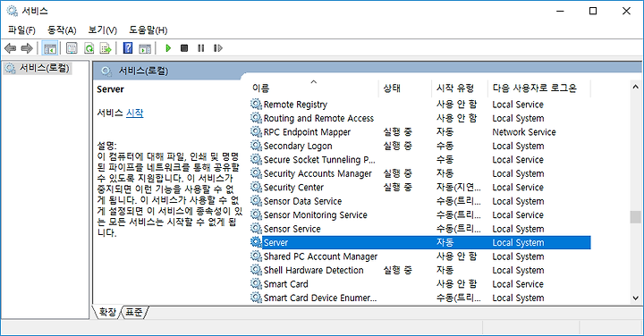Click the Back arrow toolbar icon

10,48
